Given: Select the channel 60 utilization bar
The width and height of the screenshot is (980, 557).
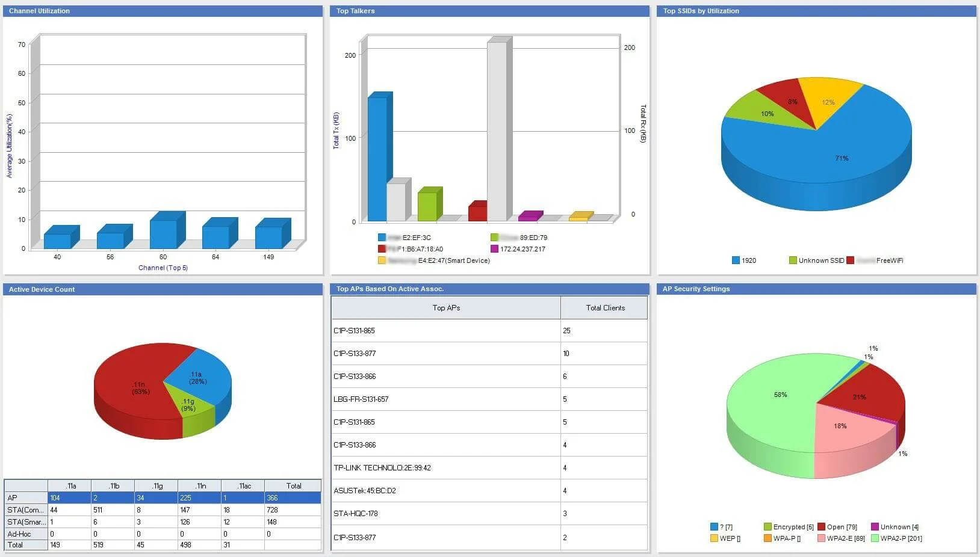Looking at the screenshot, I should click(x=163, y=234).
